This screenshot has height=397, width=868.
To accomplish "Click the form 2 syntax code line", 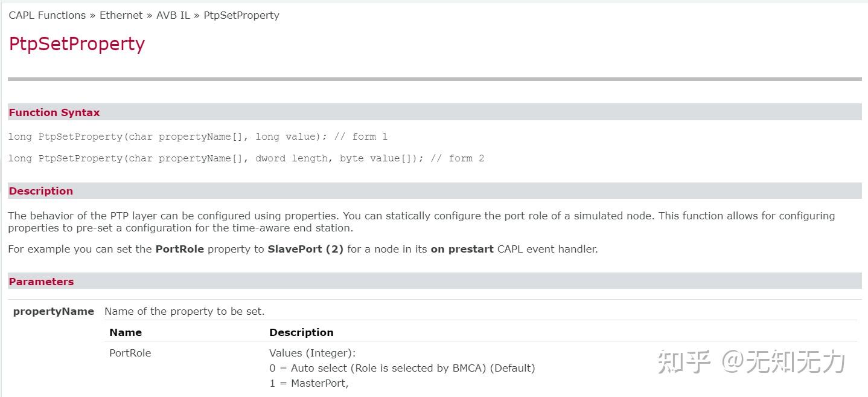I will point(246,158).
